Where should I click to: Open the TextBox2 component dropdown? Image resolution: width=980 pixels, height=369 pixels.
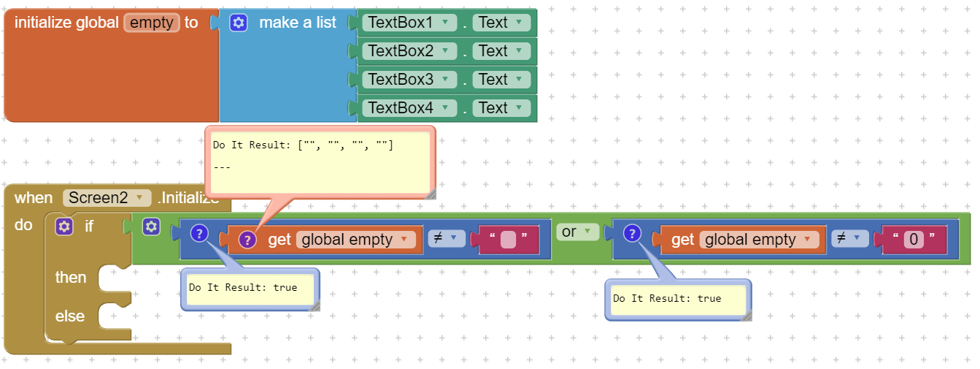pyautogui.click(x=409, y=51)
